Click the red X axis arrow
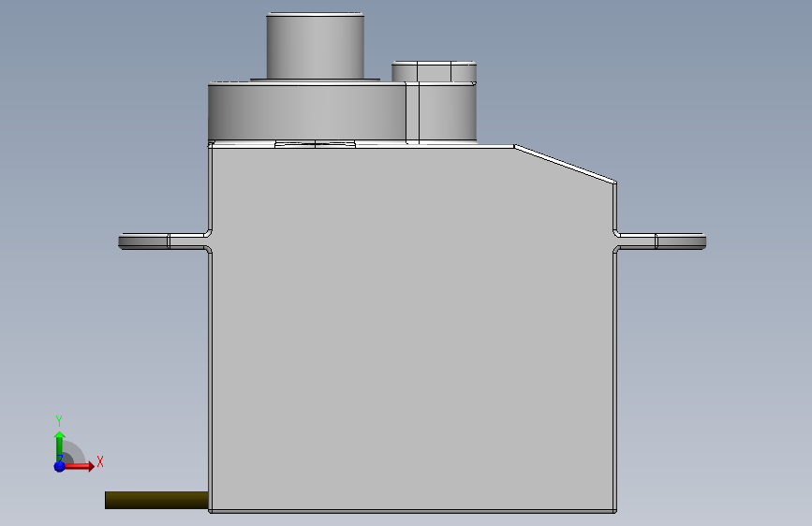The height and width of the screenshot is (526, 812). click(79, 466)
